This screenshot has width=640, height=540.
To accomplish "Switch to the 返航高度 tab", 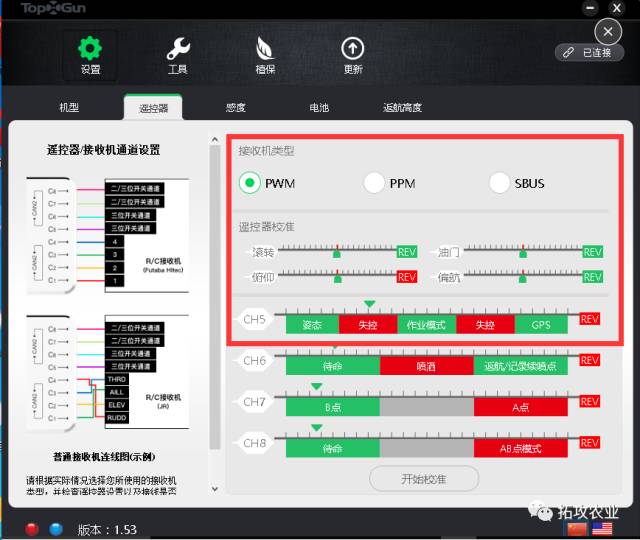I will pyautogui.click(x=402, y=107).
